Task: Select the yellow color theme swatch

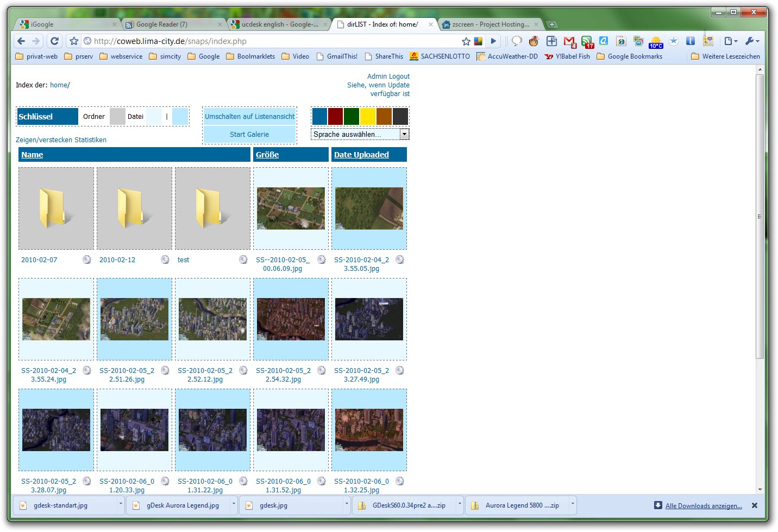Action: point(368,116)
